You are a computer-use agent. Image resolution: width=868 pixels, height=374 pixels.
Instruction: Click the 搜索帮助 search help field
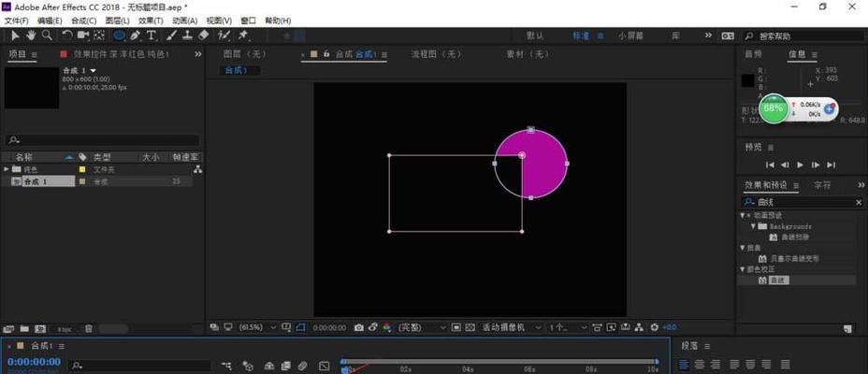pyautogui.click(x=805, y=36)
